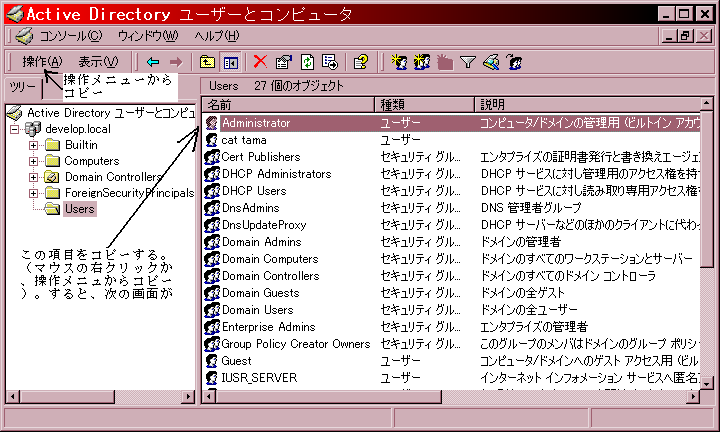720x432 pixels.
Task: Click the IUSR_SERVER user icon
Action: [x=211, y=378]
